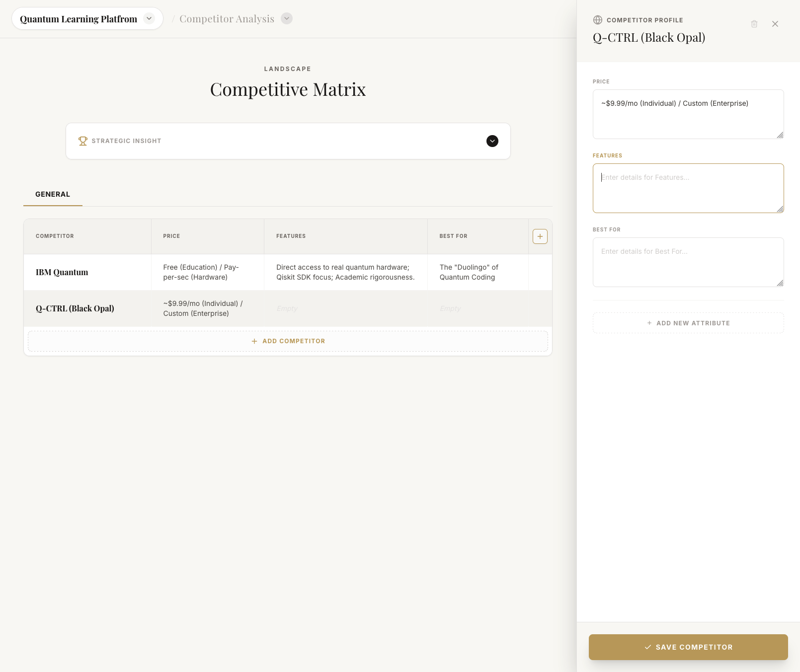Grab the Price textarea resize handle

tap(780, 135)
